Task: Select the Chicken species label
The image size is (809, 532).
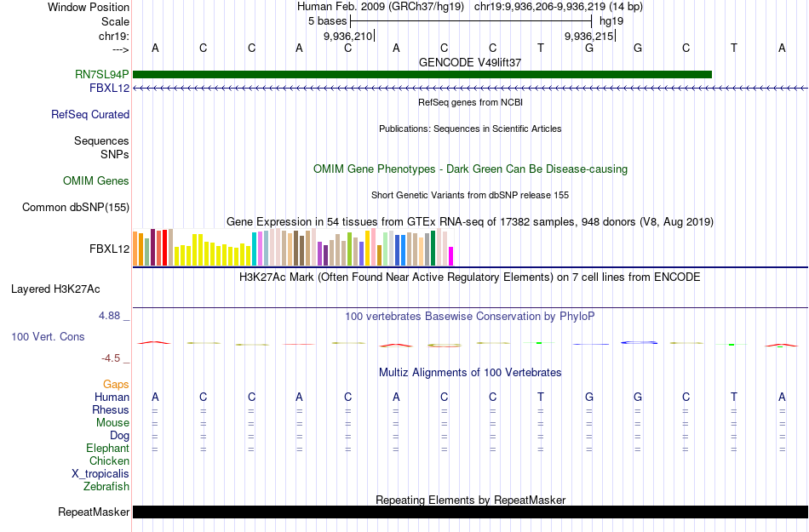Action: (109, 460)
